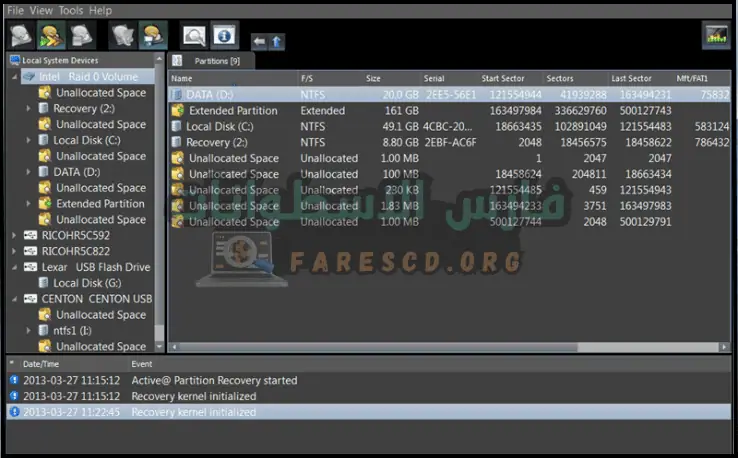Click the yellow disk with save icon
Image resolution: width=738 pixels, height=458 pixels.
coord(153,36)
